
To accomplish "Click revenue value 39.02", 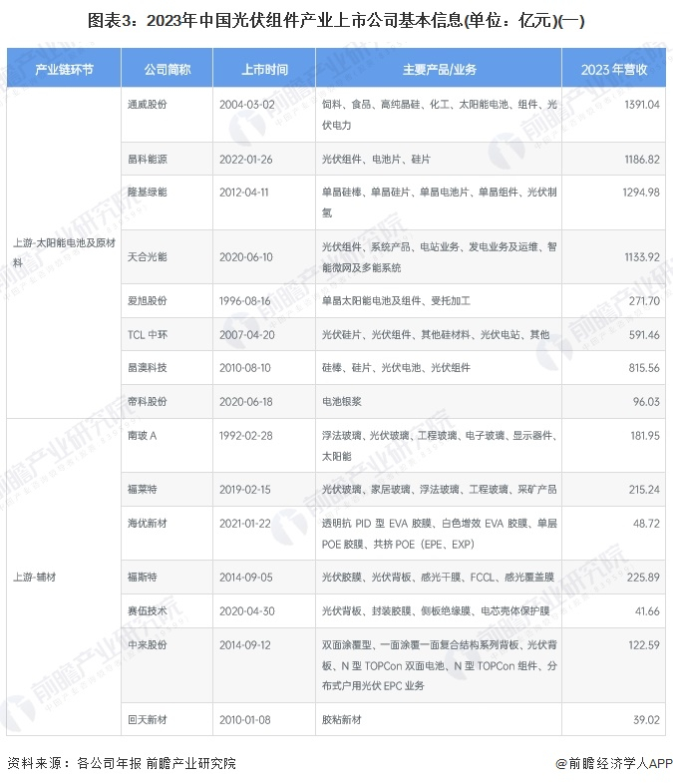I will 646,720.
